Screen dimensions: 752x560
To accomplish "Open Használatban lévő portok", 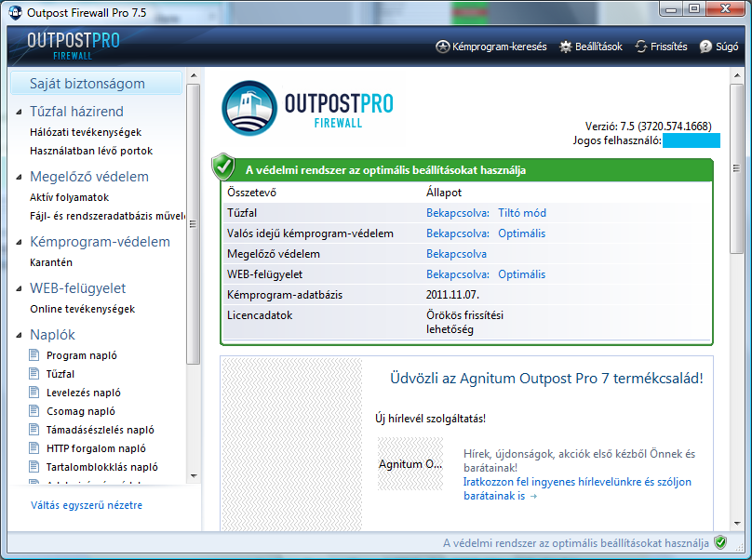I will [91, 151].
